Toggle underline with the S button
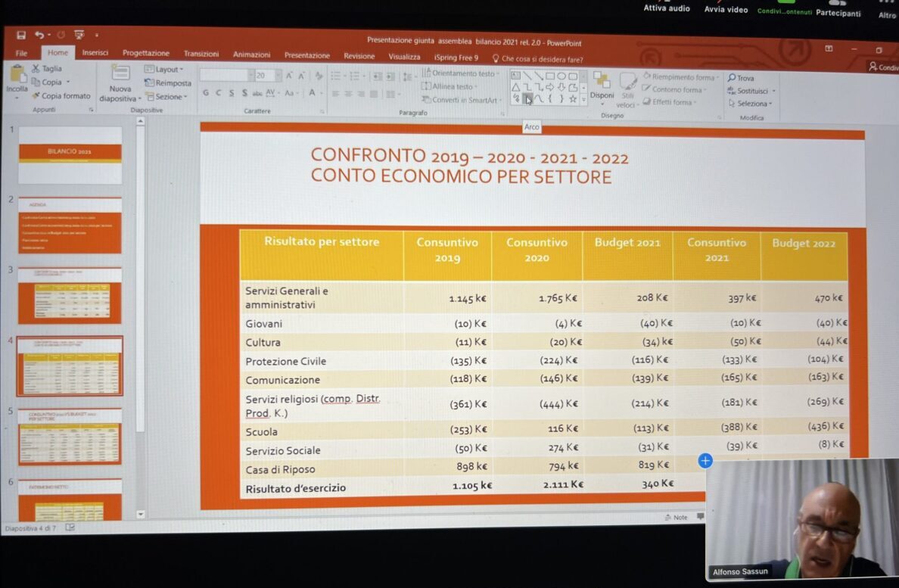 232,93
